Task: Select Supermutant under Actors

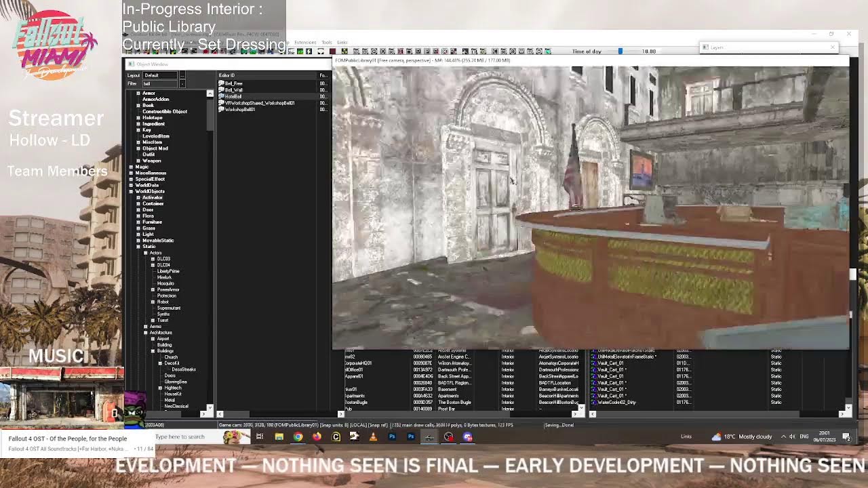Action: pyautogui.click(x=169, y=308)
